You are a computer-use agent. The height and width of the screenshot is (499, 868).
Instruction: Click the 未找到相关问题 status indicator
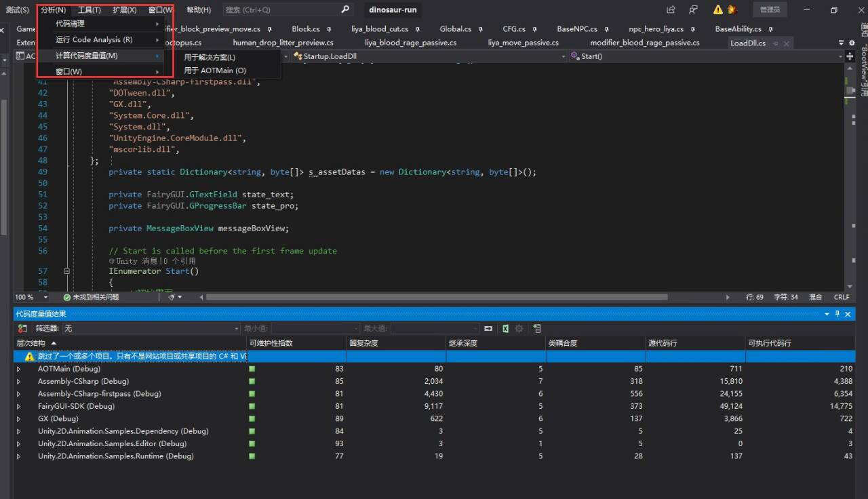pyautogui.click(x=91, y=297)
